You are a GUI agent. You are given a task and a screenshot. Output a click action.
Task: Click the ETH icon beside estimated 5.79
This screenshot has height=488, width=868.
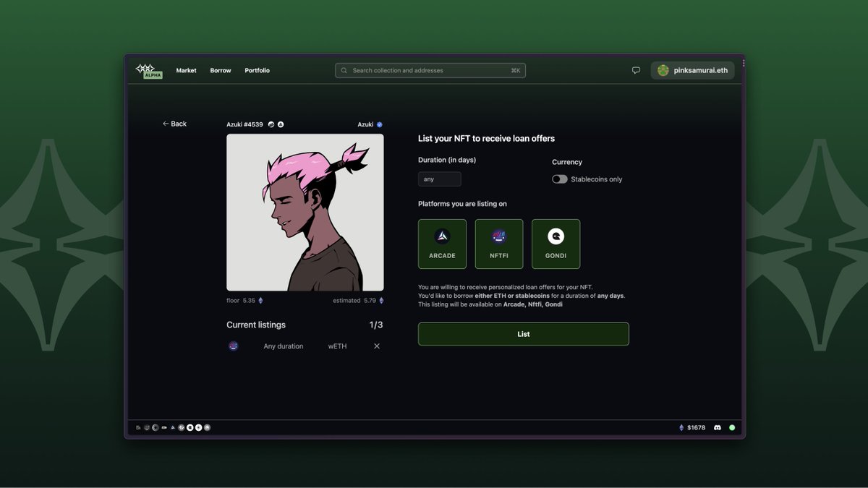click(381, 301)
